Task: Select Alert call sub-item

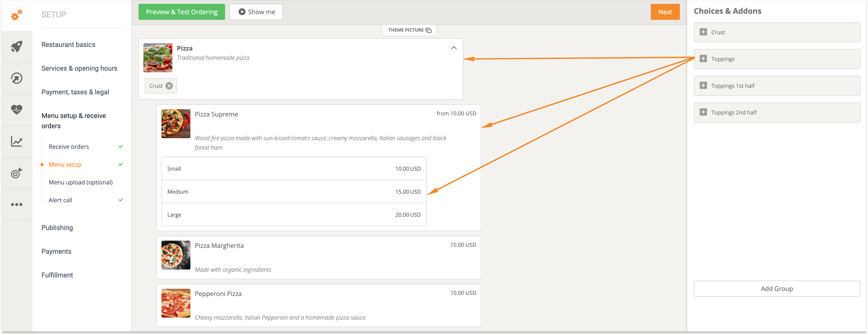Action: (60, 200)
